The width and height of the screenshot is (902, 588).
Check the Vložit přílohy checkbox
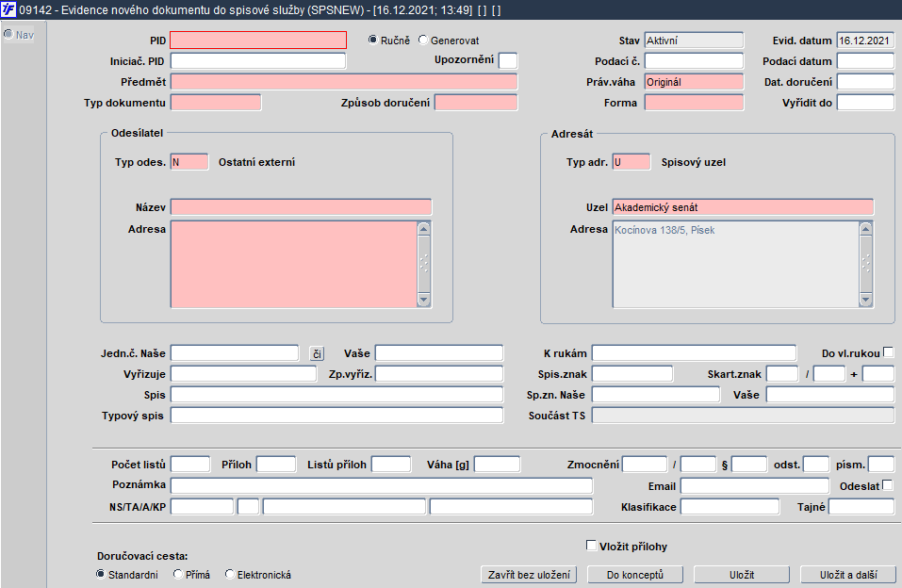(591, 546)
